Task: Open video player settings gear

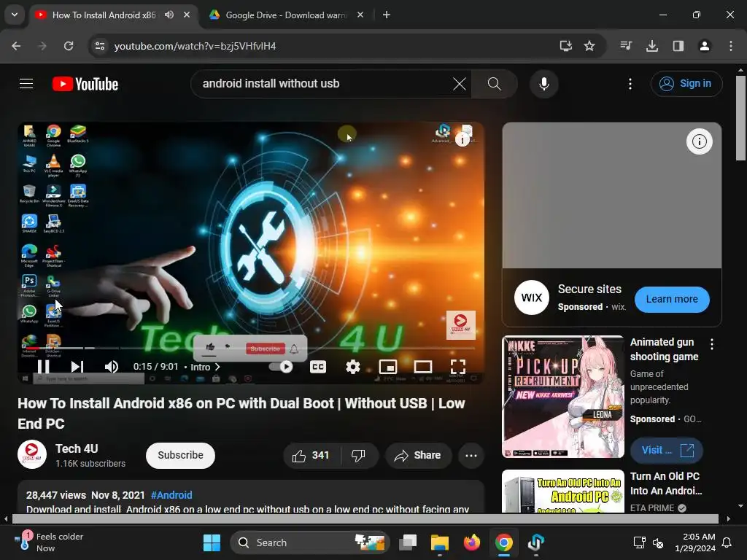Action: [352, 367]
